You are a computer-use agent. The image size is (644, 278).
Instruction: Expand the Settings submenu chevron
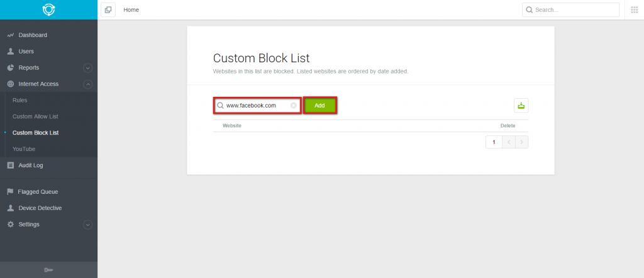point(87,225)
